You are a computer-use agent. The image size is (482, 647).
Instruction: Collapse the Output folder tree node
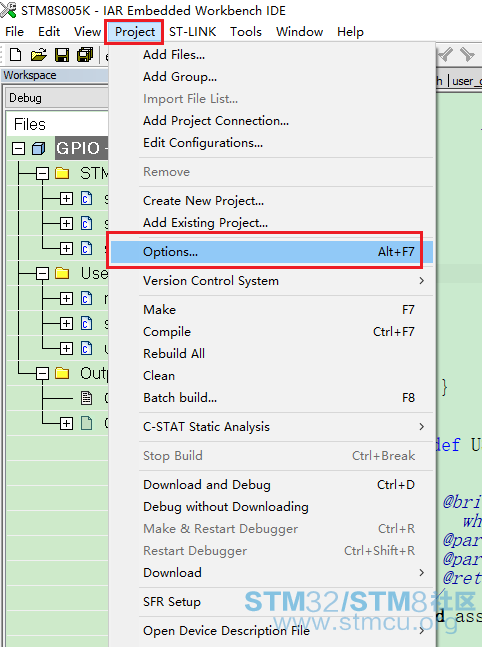42,373
